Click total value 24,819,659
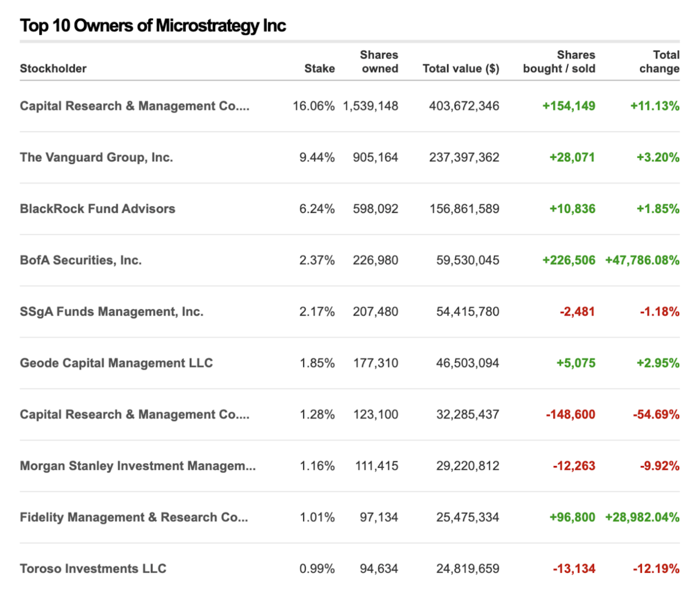Screen dimensions: 700x596 pyautogui.click(x=467, y=569)
